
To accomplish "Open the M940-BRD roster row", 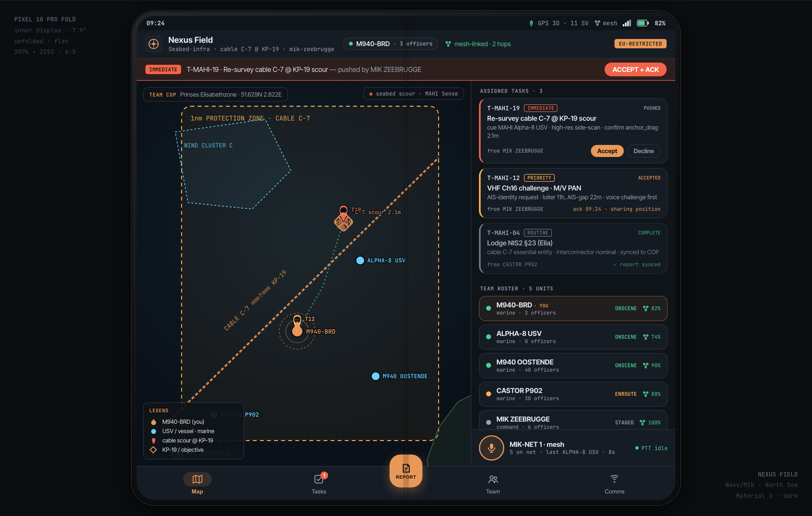I will pyautogui.click(x=573, y=309).
